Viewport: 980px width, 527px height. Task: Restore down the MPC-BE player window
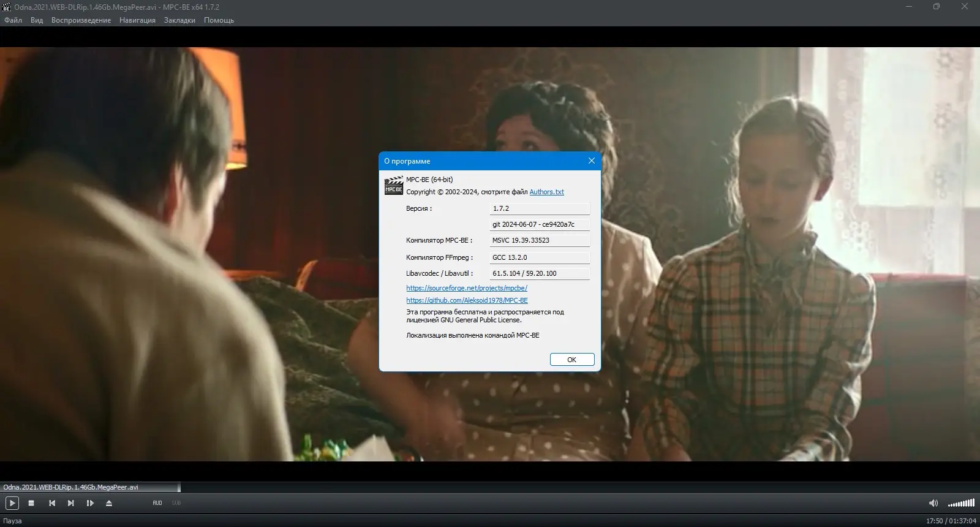pos(937,7)
